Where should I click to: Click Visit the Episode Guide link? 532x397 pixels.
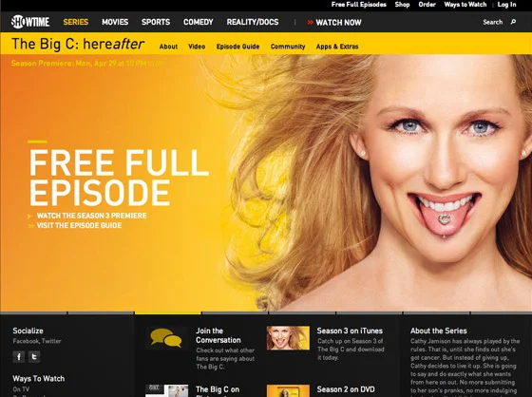[79, 225]
